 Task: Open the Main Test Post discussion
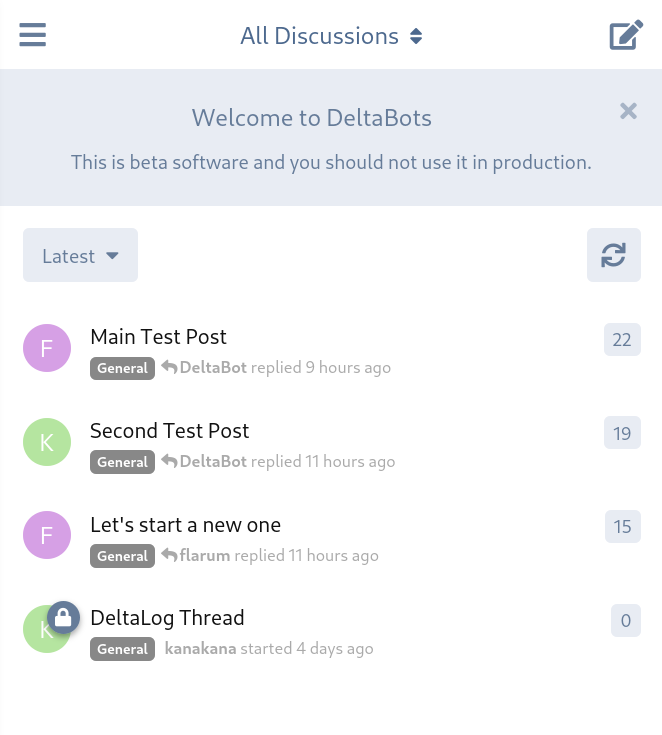click(x=158, y=337)
